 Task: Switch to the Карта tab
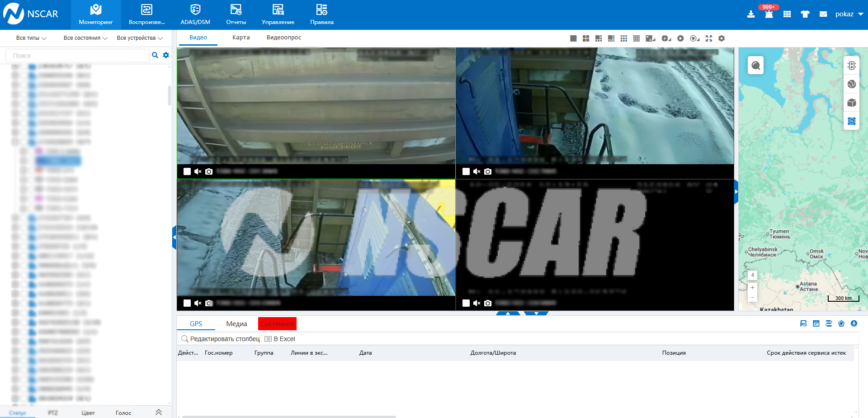[x=241, y=38]
